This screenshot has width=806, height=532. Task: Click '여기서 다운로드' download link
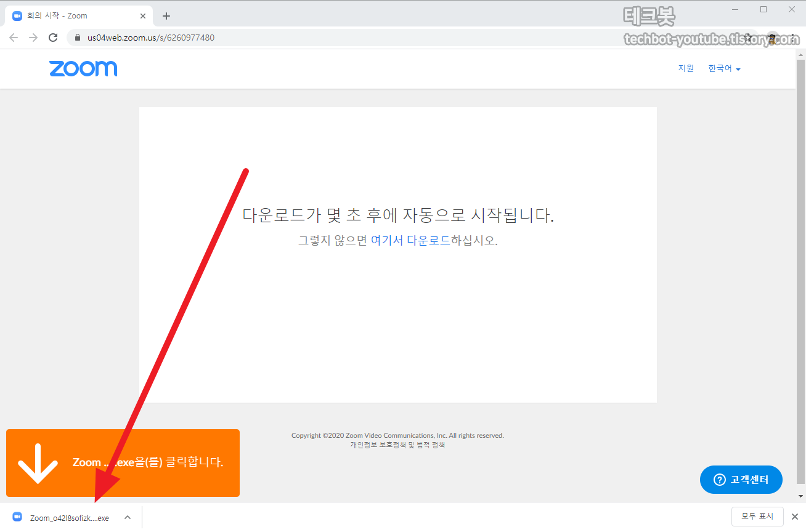(x=410, y=240)
